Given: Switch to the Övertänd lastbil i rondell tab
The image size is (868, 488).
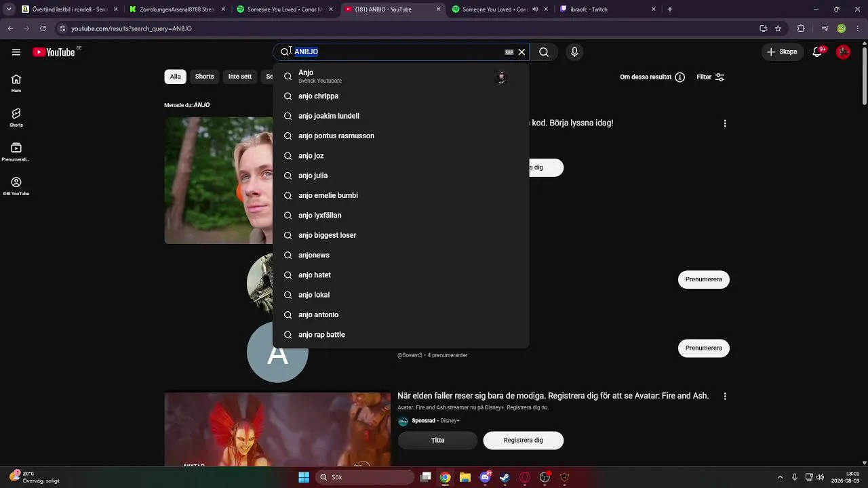Looking at the screenshot, I should coord(69,9).
